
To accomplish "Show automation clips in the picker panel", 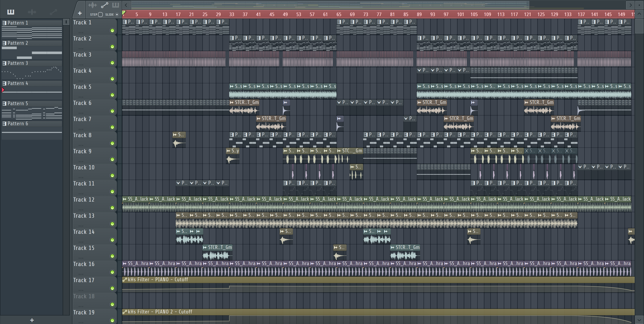I will coord(53,12).
